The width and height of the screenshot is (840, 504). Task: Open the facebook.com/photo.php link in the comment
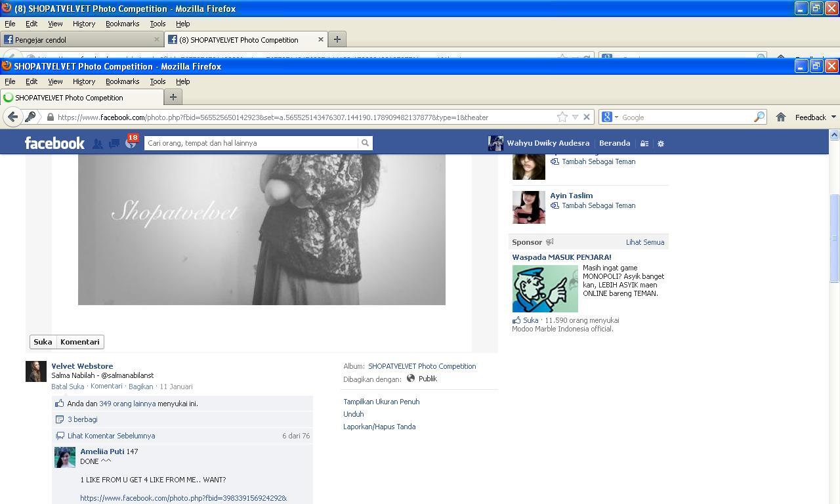(x=184, y=498)
